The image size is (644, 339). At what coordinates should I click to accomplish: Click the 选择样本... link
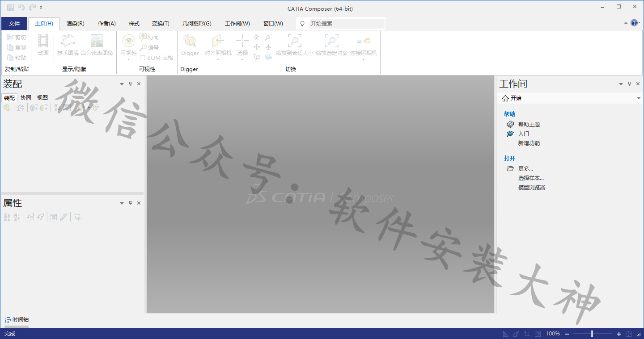coord(531,178)
